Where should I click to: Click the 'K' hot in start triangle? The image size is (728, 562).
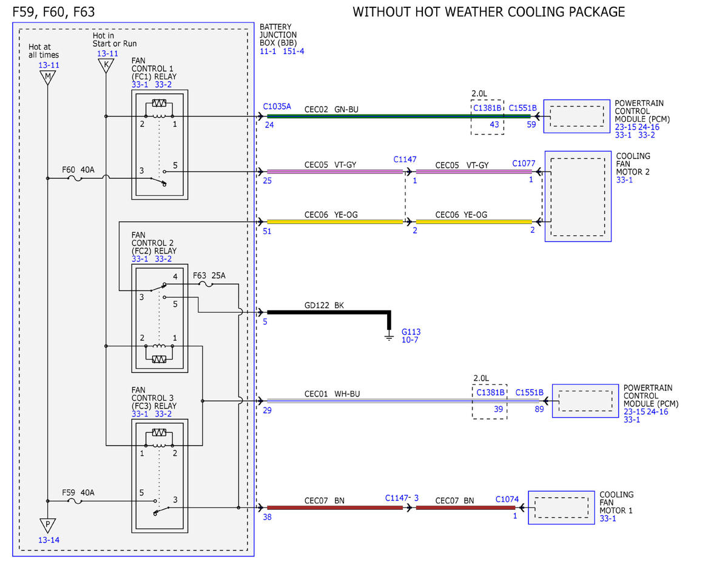coord(106,65)
